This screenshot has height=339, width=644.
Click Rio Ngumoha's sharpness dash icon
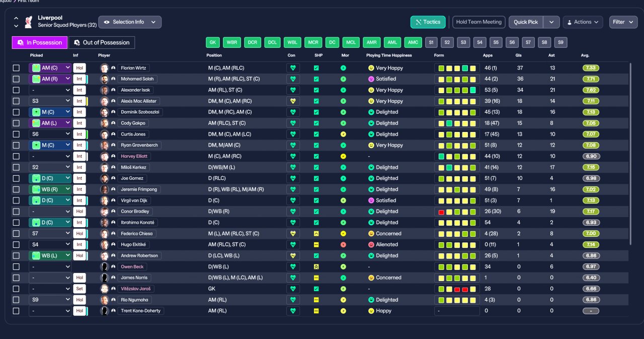click(316, 300)
